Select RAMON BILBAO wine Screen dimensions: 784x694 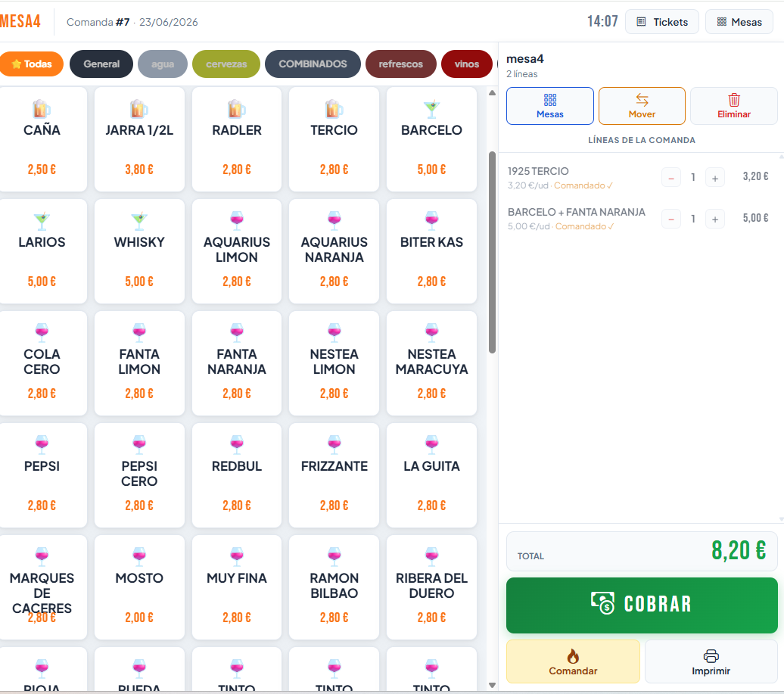click(334, 587)
